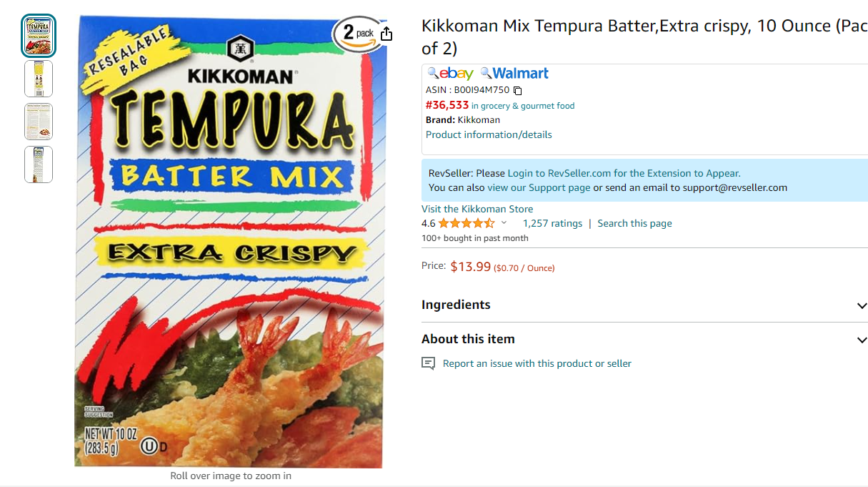Open the 1,257 ratings link
This screenshot has width=868, height=487.
pyautogui.click(x=552, y=223)
